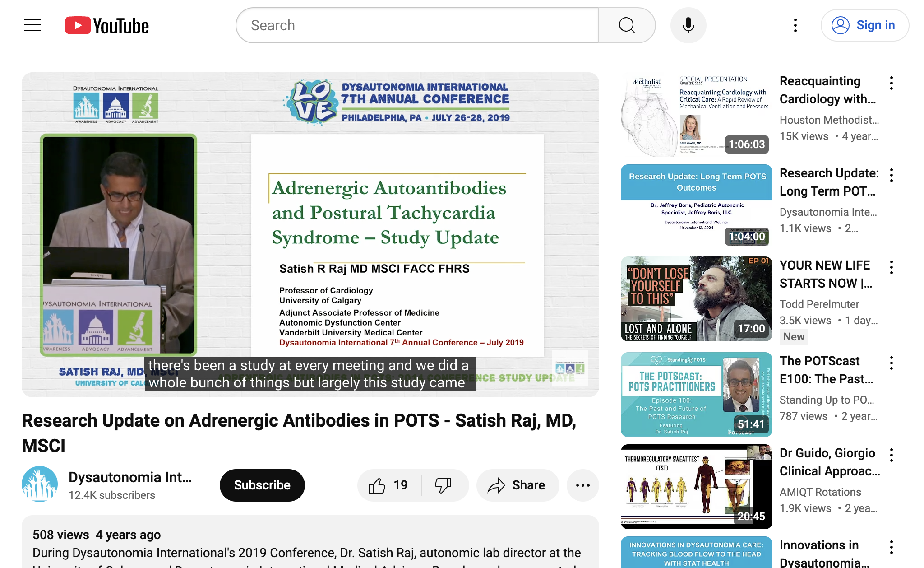This screenshot has width=924, height=568.
Task: Click Dysautonomia Inte... channel under Long Term POTS
Action: pyautogui.click(x=828, y=212)
